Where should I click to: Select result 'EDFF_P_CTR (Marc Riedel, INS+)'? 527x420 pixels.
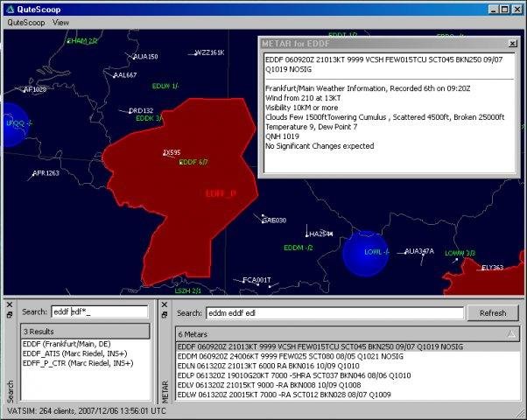(x=78, y=363)
